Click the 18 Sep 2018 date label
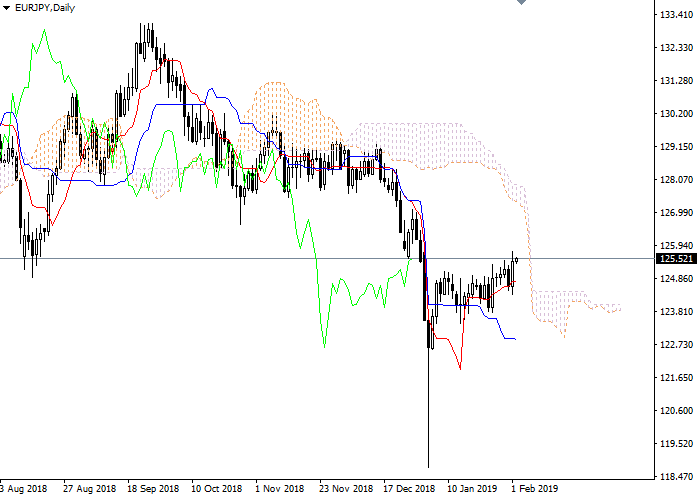700x500 pixels. coord(153,489)
